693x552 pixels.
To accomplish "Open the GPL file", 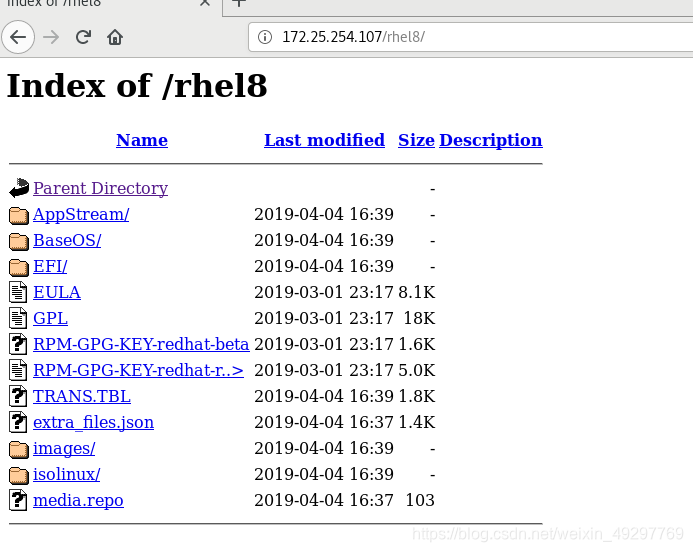I will point(50,319).
